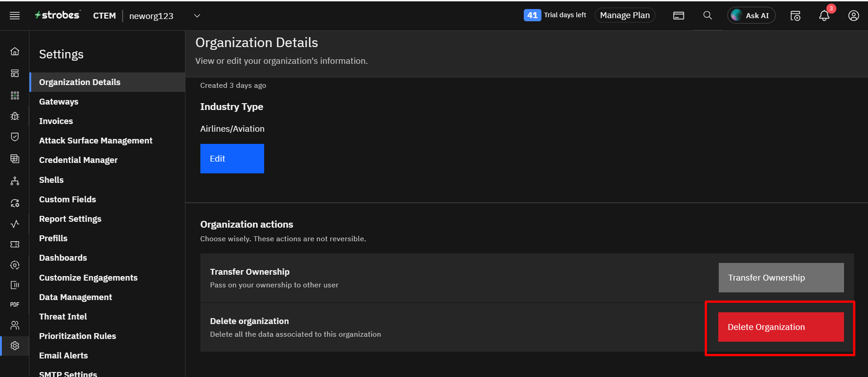
Task: Expand the neworg123 organization dropdown
Action: click(x=197, y=16)
